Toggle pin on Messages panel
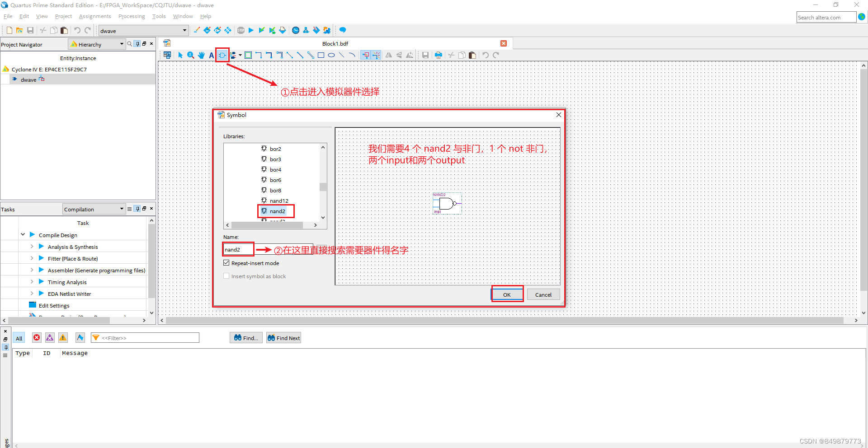This screenshot has width=868, height=448. (5, 347)
